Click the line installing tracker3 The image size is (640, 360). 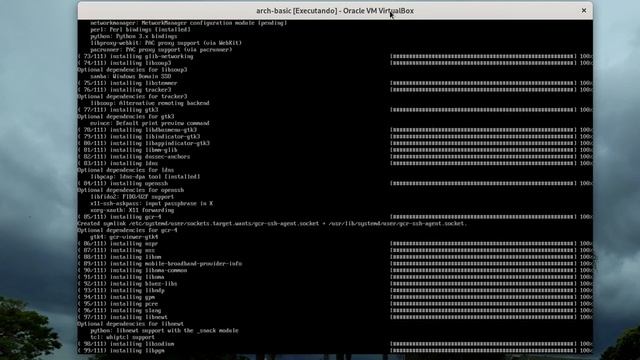[124, 90]
